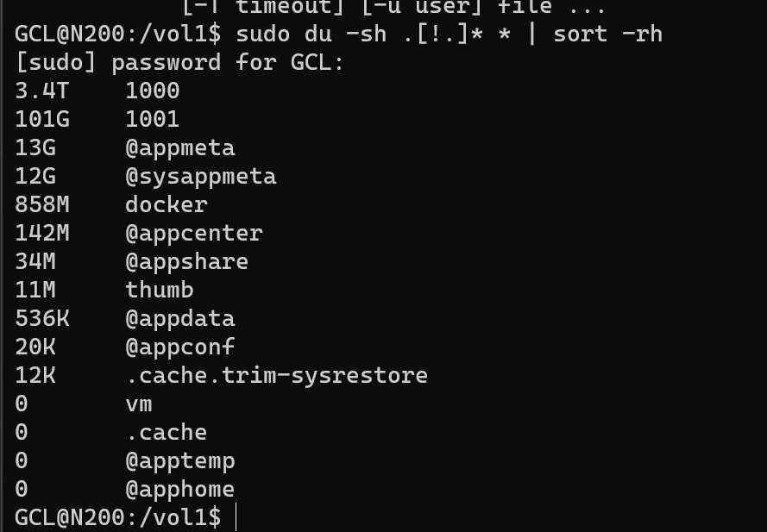Click the @appconf folder name

[x=179, y=347]
